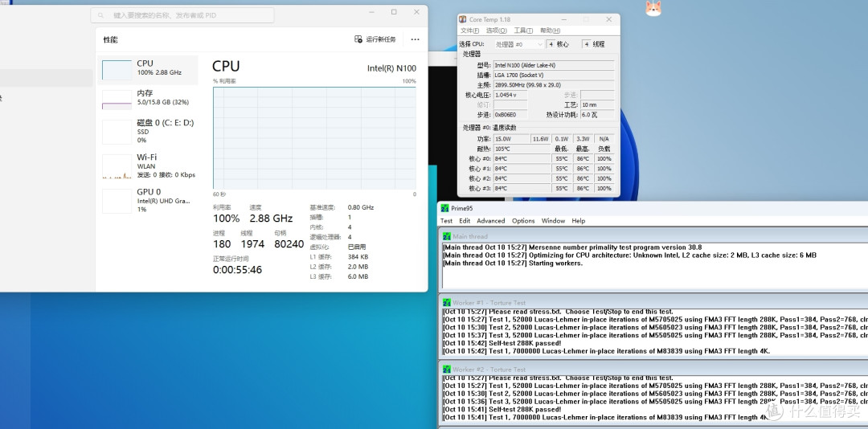Click the 4 核心 count box
The image size is (868, 429).
coord(551,44)
